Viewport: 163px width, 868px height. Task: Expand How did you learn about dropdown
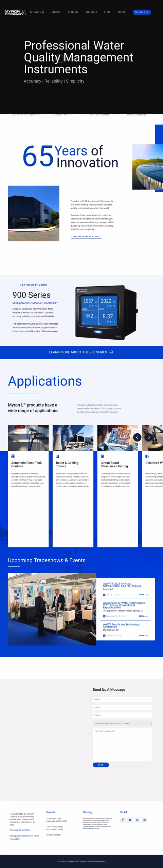coord(122,723)
